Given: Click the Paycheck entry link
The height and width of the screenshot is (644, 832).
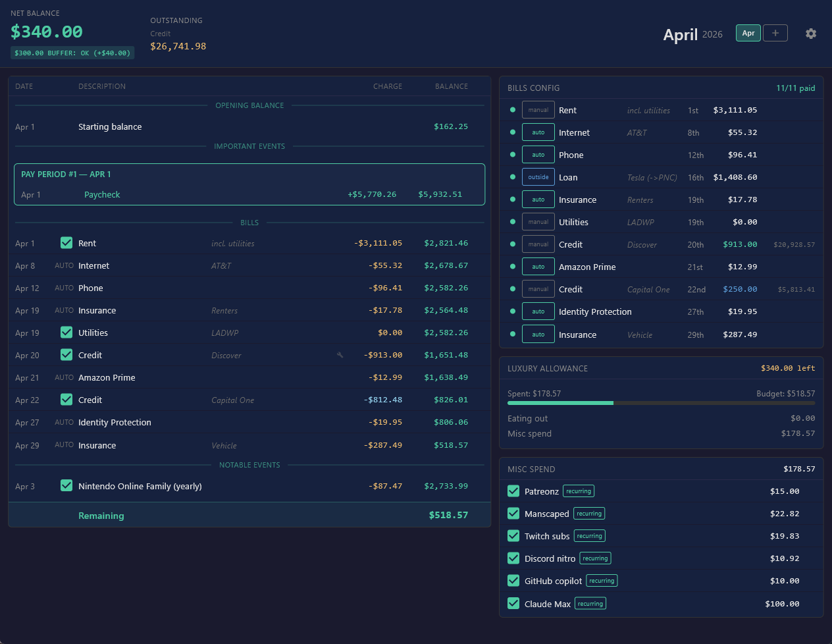Looking at the screenshot, I should [102, 195].
